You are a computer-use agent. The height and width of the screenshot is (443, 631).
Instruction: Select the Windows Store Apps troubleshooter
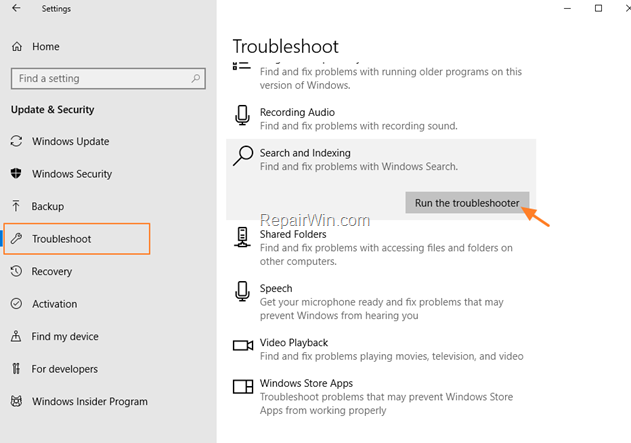[x=306, y=383]
